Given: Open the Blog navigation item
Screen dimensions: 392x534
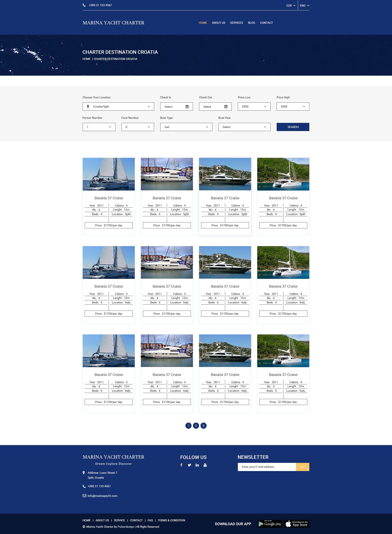Looking at the screenshot, I should pos(251,23).
